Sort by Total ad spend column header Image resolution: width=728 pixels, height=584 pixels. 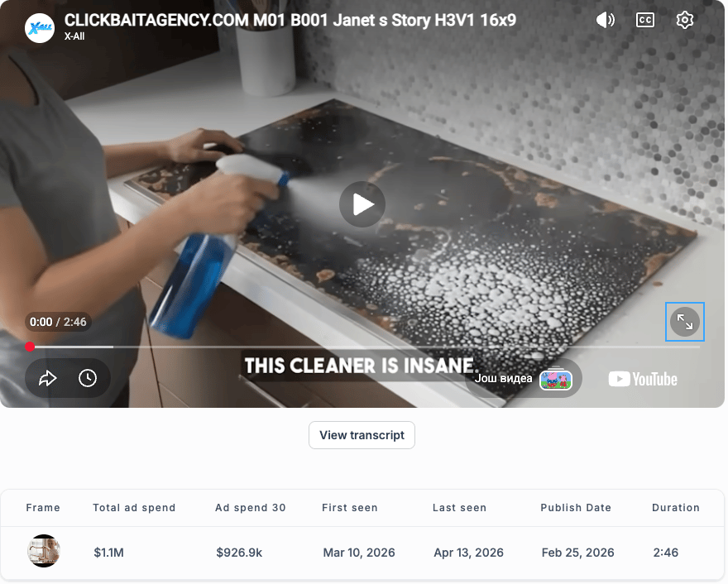click(x=134, y=507)
